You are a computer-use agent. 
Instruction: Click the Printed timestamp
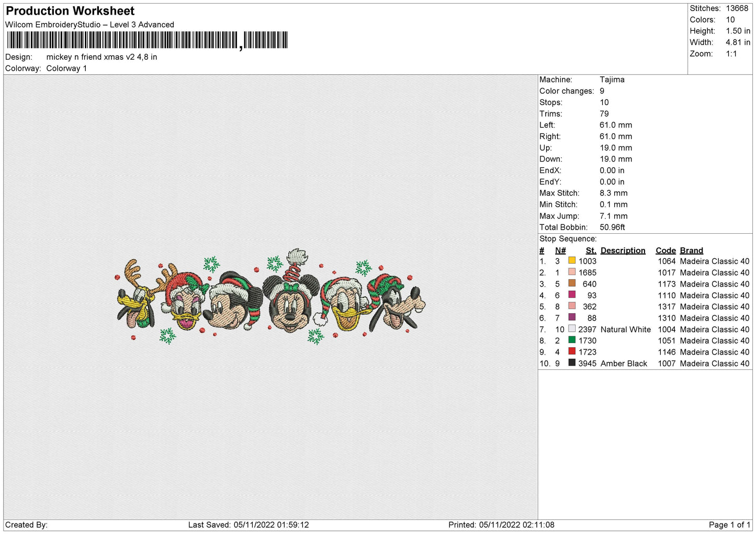tap(501, 525)
